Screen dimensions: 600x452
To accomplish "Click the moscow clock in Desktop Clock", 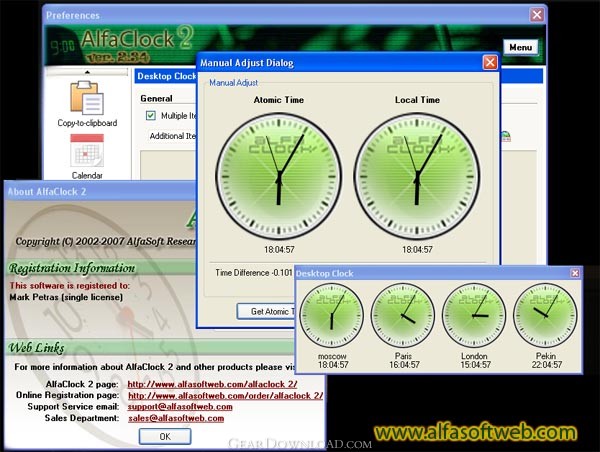I will point(332,316).
